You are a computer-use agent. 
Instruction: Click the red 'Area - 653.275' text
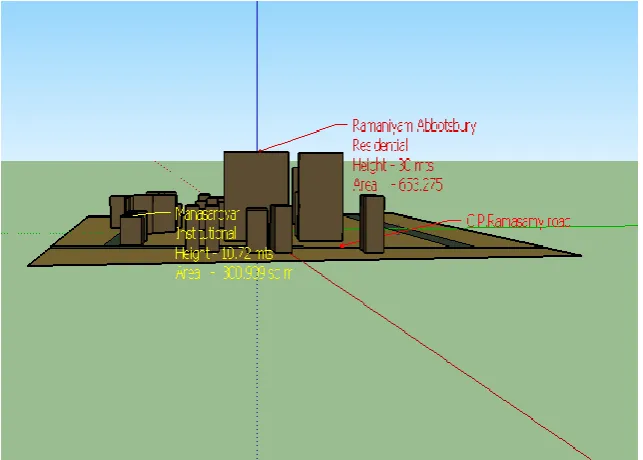pyautogui.click(x=398, y=185)
